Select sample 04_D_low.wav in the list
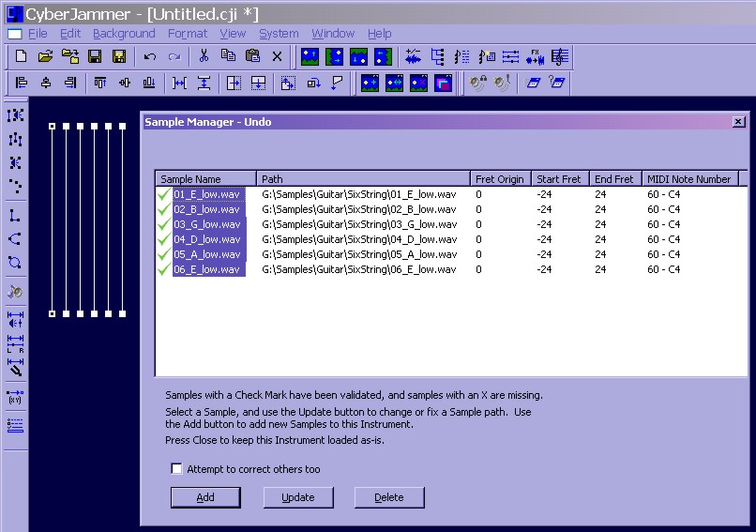Viewport: 756px width, 532px height. tap(207, 239)
